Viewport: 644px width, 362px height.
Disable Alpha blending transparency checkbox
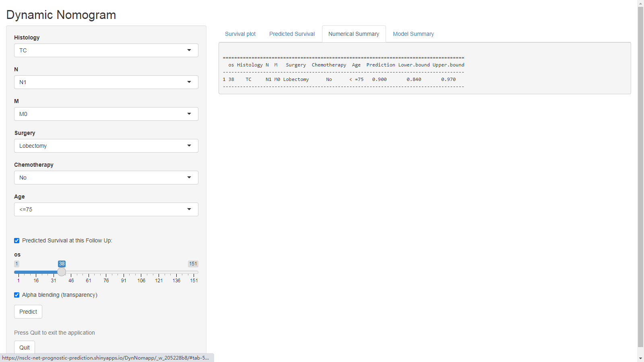(17, 295)
